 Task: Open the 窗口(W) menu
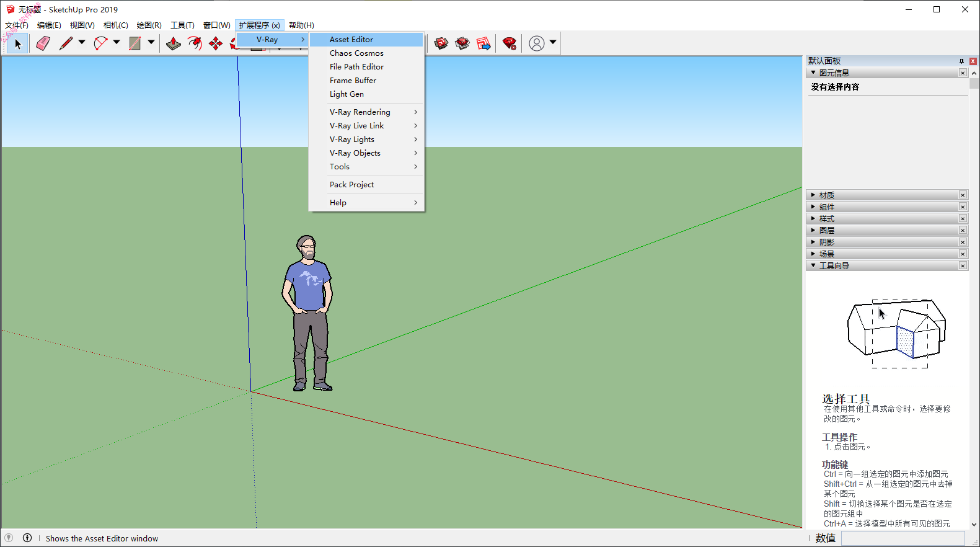point(217,25)
